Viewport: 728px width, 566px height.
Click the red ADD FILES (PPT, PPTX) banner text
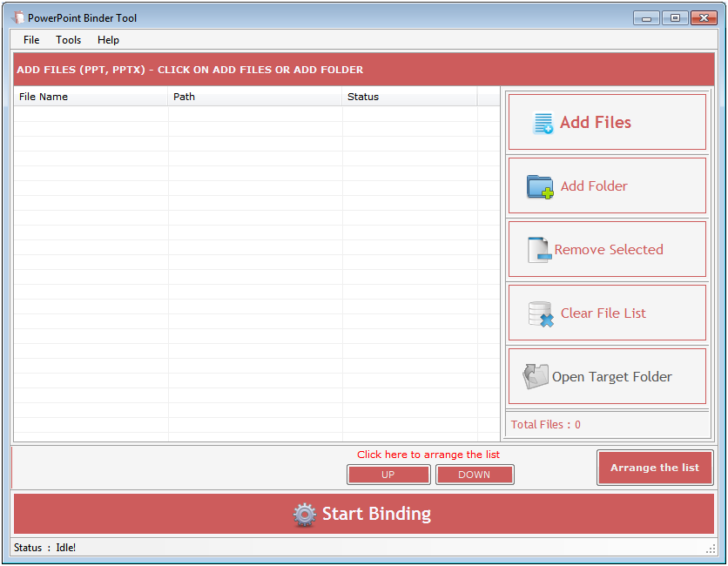click(x=190, y=70)
